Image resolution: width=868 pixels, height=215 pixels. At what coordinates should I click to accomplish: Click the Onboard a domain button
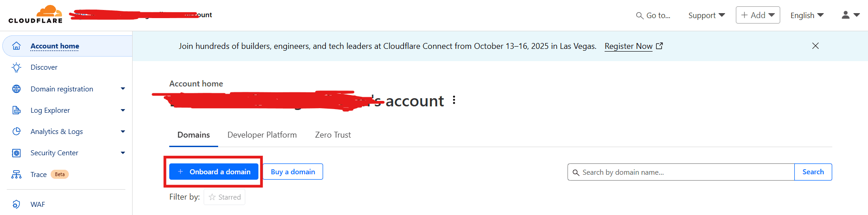pos(214,172)
